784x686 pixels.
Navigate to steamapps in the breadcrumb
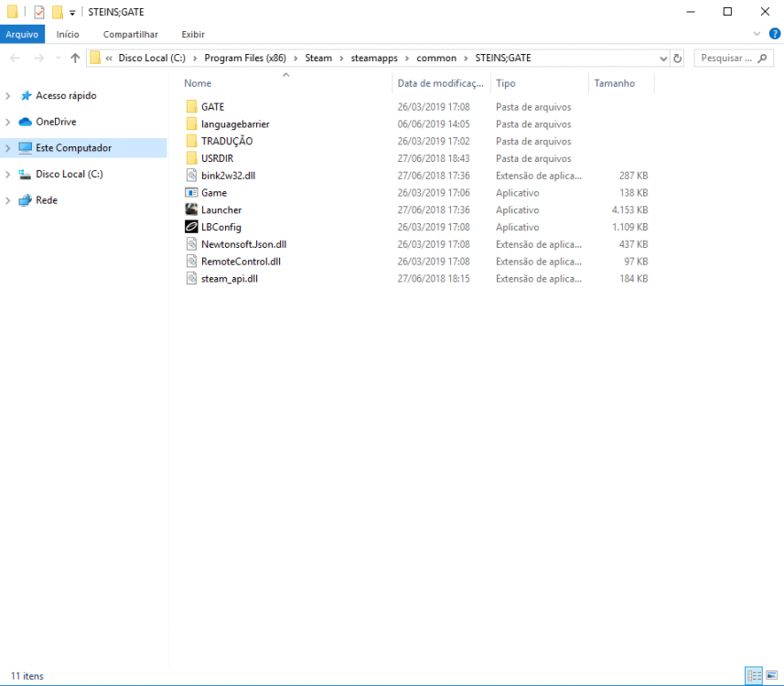coord(374,58)
